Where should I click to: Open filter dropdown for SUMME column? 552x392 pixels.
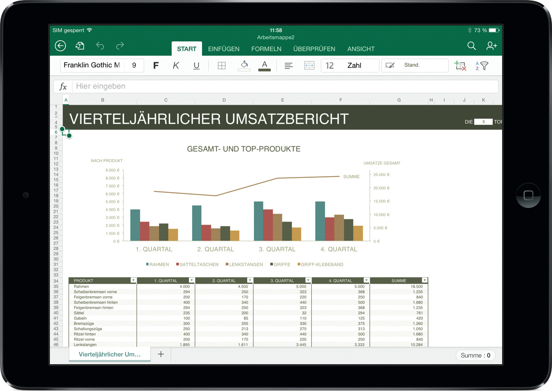(424, 280)
